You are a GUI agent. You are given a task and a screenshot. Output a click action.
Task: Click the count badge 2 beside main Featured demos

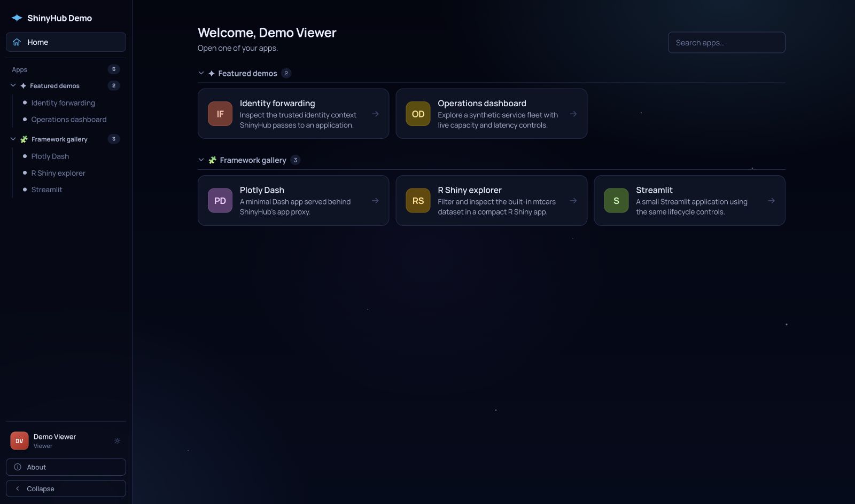point(286,73)
